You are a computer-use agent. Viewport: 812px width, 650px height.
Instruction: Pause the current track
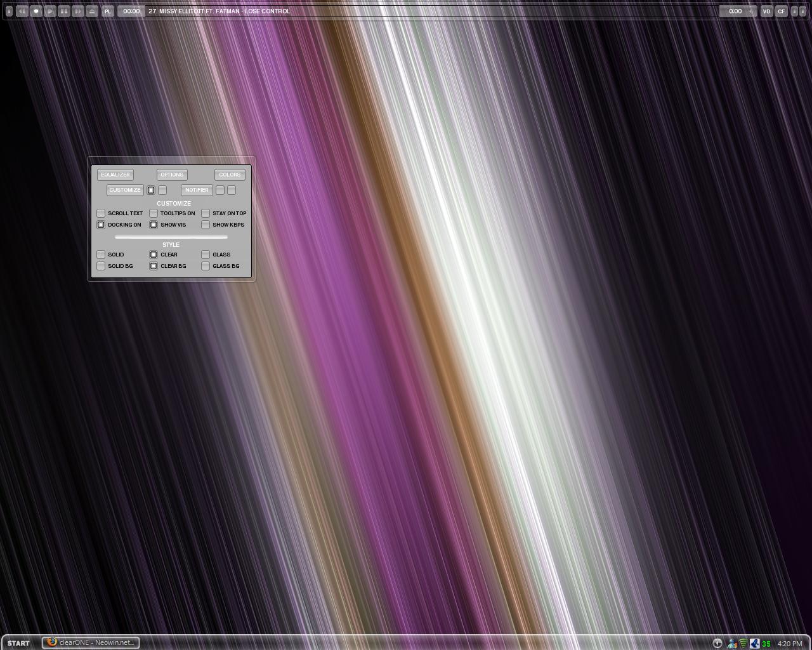(64, 11)
